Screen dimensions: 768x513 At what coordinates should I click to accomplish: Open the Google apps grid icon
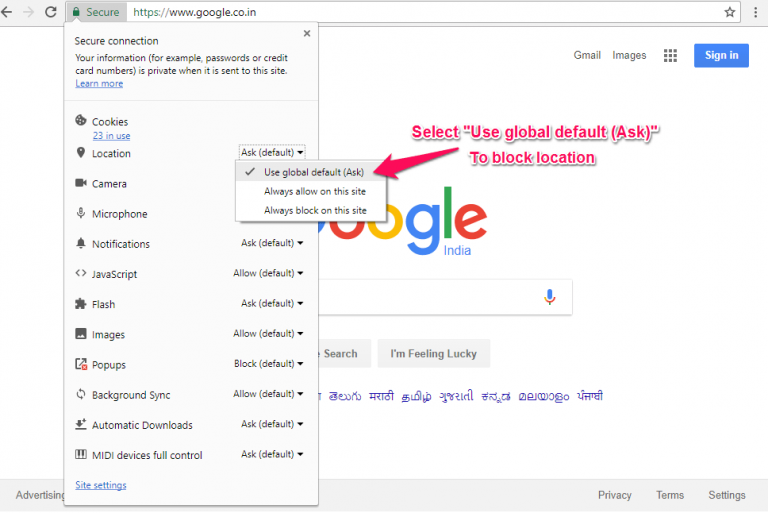click(x=670, y=55)
